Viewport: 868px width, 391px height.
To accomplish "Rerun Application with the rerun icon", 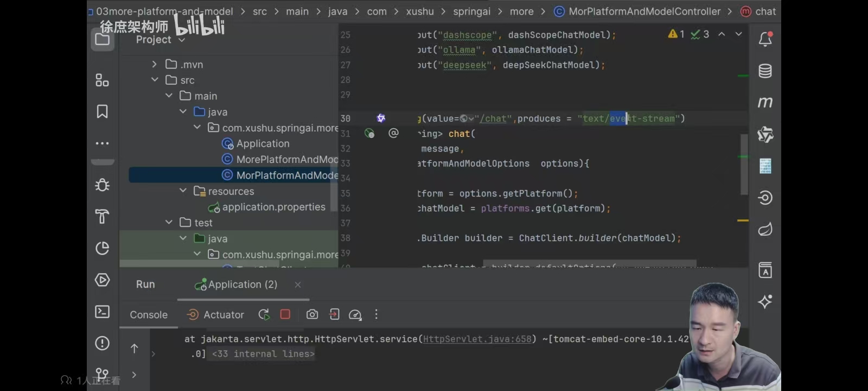I will click(x=264, y=314).
